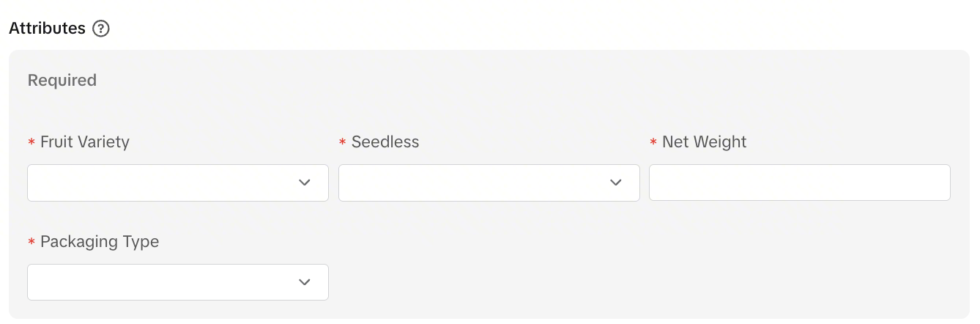Click the red asterisk before Seedless
980x324 pixels.
tap(342, 143)
